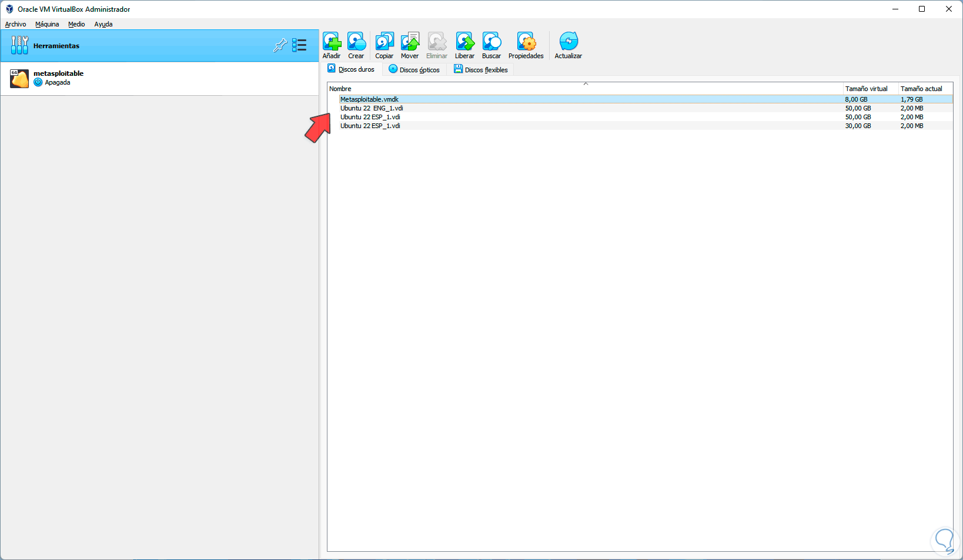Image resolution: width=963 pixels, height=560 pixels.
Task: Click the 8,00 GB virtual size cell
Action: [856, 99]
